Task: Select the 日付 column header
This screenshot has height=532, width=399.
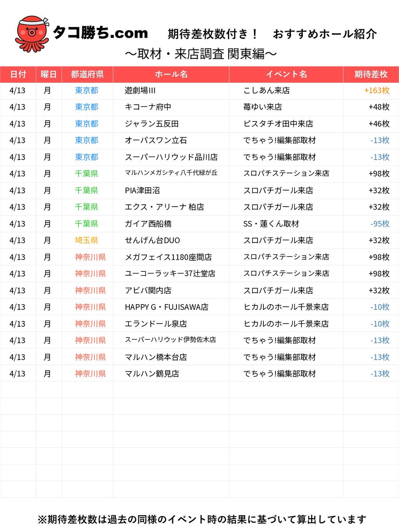Action: 18,74
